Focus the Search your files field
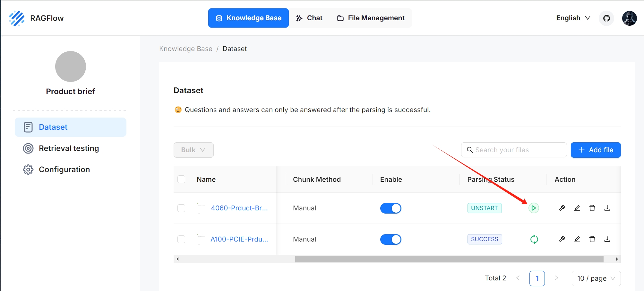The image size is (644, 291). pos(514,150)
